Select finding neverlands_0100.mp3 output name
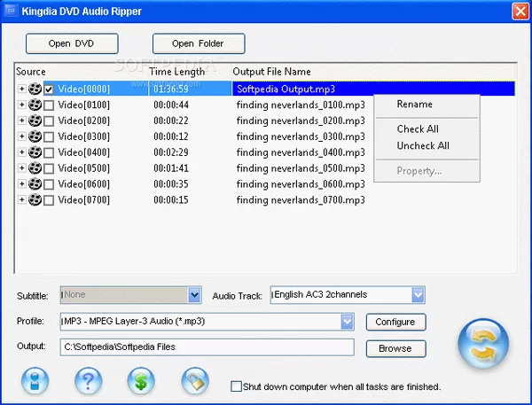The height and width of the screenshot is (405, 532). pyautogui.click(x=301, y=105)
